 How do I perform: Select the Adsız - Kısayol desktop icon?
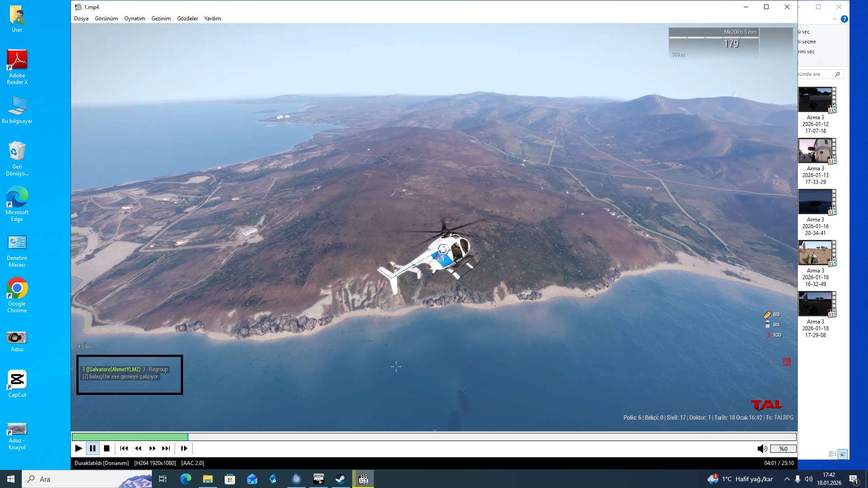[x=17, y=436]
